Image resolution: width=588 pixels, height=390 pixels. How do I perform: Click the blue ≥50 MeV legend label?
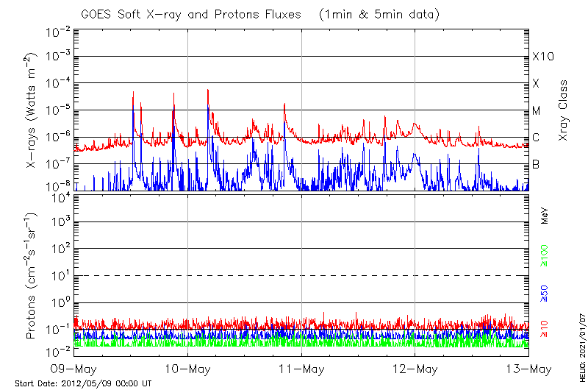pyautogui.click(x=545, y=292)
